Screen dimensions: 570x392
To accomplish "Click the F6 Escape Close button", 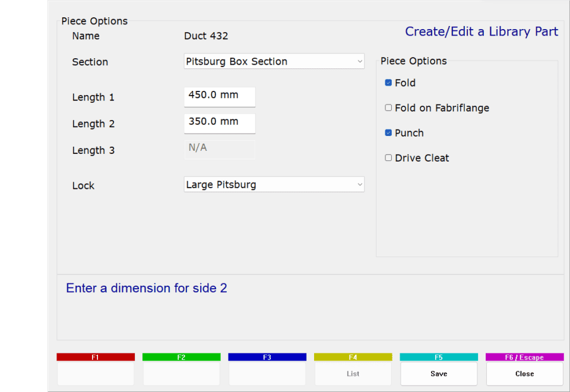I will [x=524, y=374].
